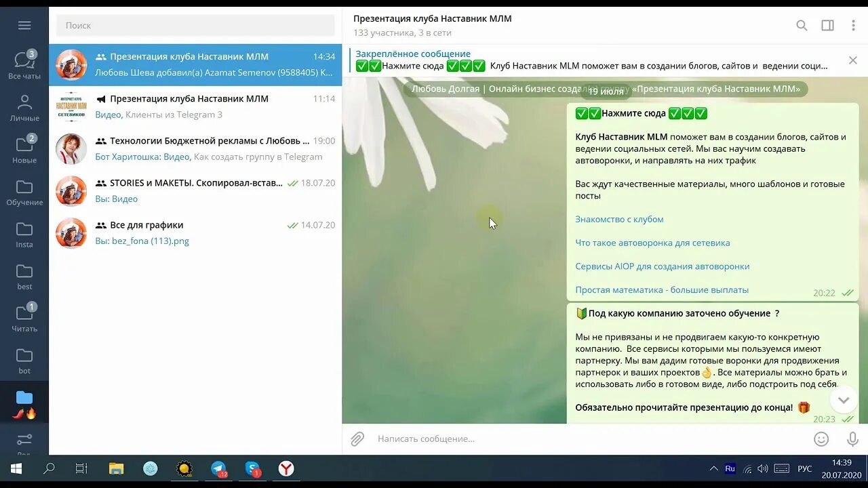The image size is (868, 488).
Task: Open the "Обучение" folder
Action: (24, 192)
